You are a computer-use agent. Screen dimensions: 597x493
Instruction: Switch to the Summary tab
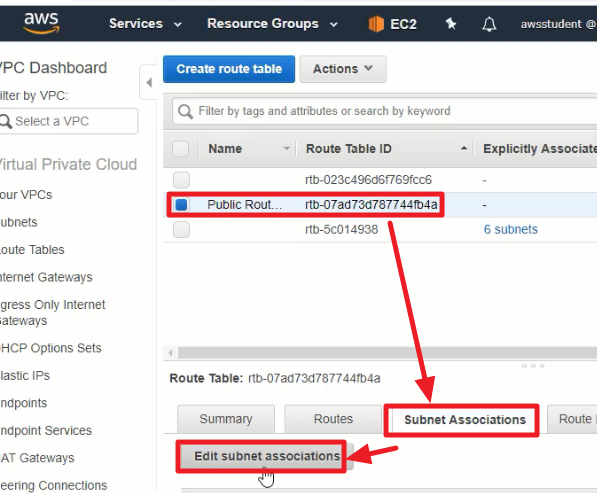(x=226, y=419)
